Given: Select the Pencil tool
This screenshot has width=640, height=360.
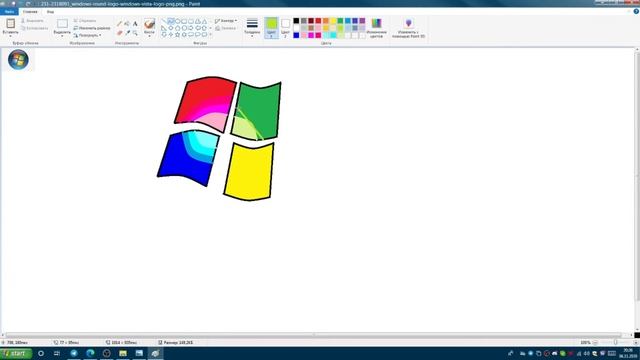Looking at the screenshot, I should point(119,24).
